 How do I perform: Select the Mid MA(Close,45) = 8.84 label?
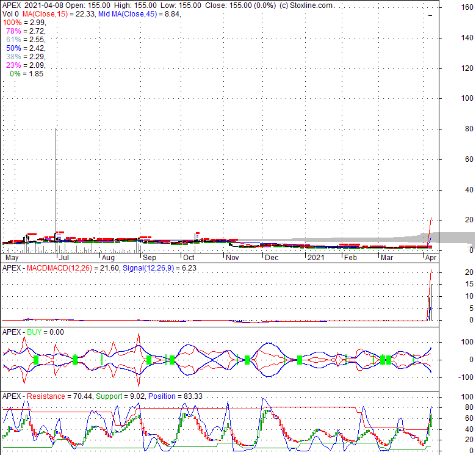tap(139, 14)
